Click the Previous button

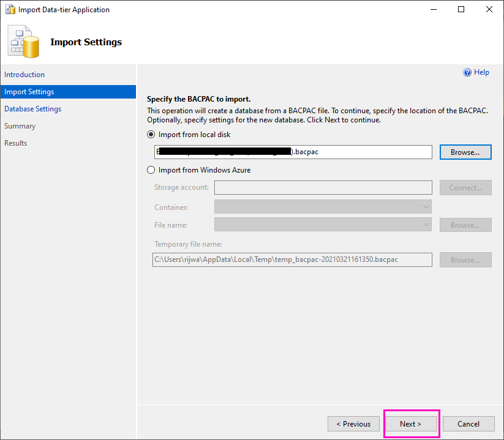[x=353, y=423]
